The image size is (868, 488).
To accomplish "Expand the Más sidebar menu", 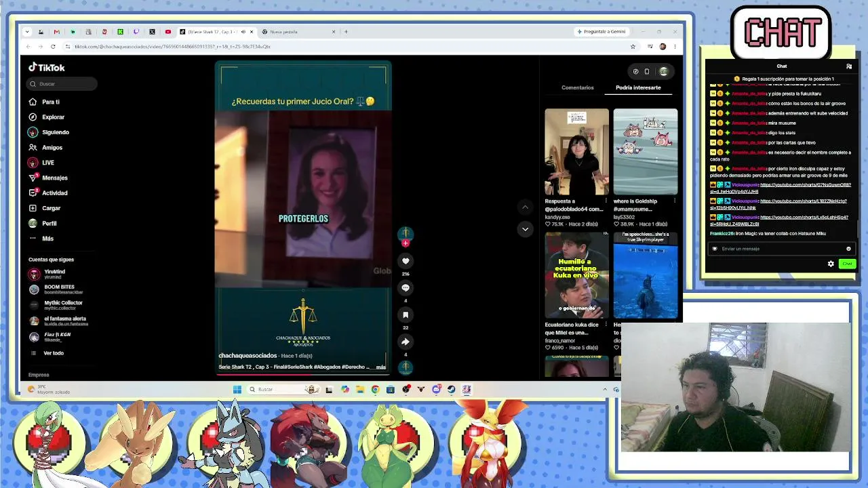I will coord(41,239).
